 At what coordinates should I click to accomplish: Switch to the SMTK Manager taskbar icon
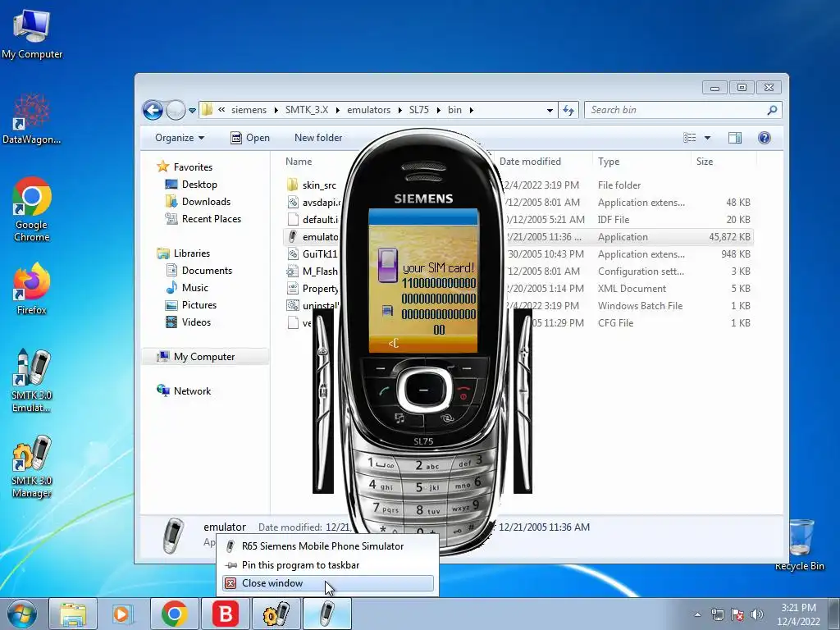click(276, 614)
